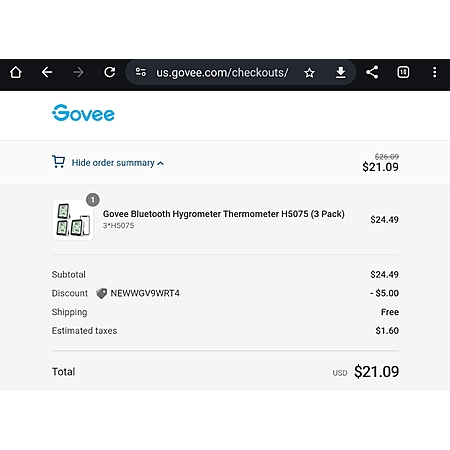Tap the download icon in address bar

tap(340, 72)
